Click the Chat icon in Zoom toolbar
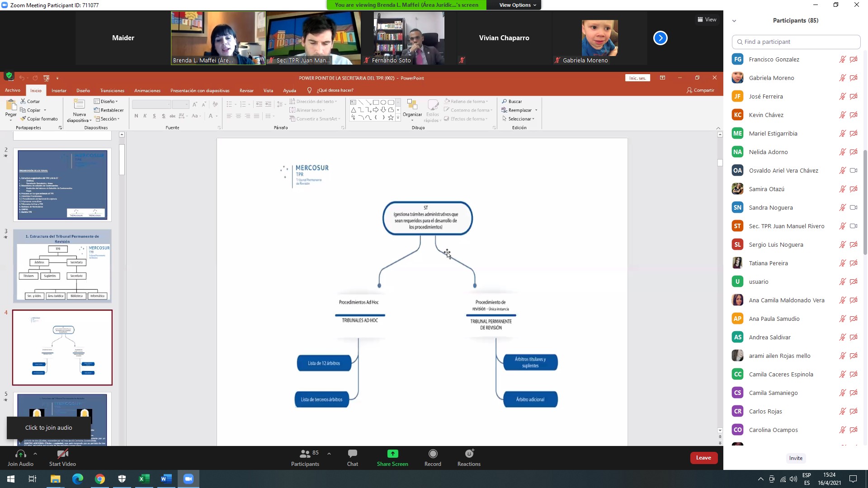This screenshot has width=868, height=488. point(352,454)
